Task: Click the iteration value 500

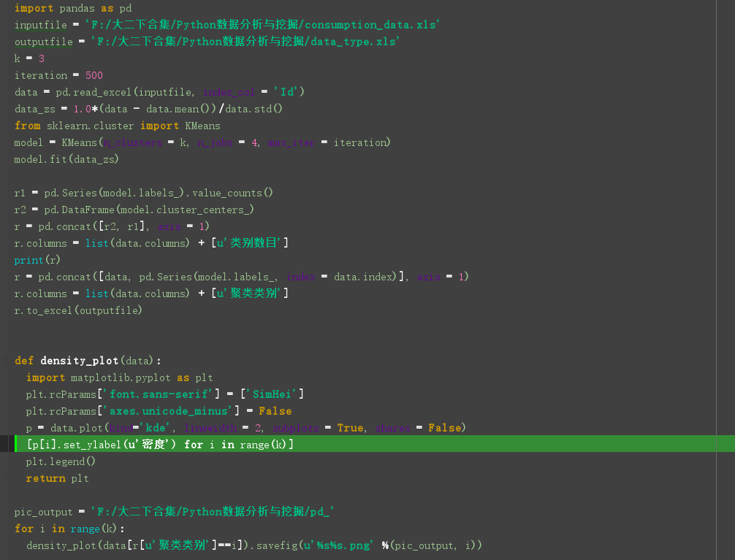Action: click(x=94, y=75)
